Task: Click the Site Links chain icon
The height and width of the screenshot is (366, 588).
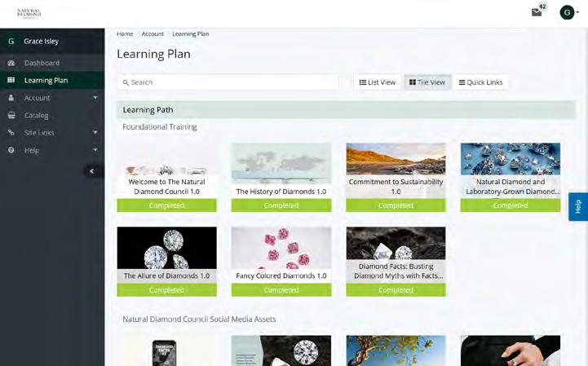Action: (11, 132)
